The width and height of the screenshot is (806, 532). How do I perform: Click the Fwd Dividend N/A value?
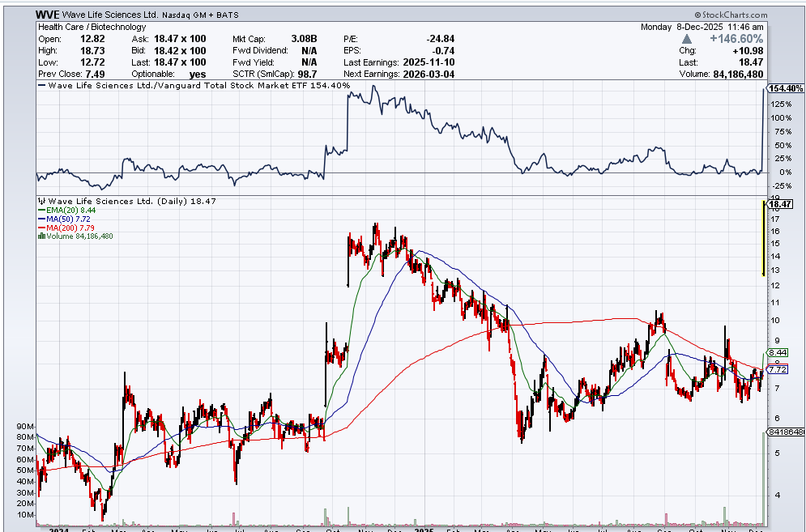(x=309, y=50)
